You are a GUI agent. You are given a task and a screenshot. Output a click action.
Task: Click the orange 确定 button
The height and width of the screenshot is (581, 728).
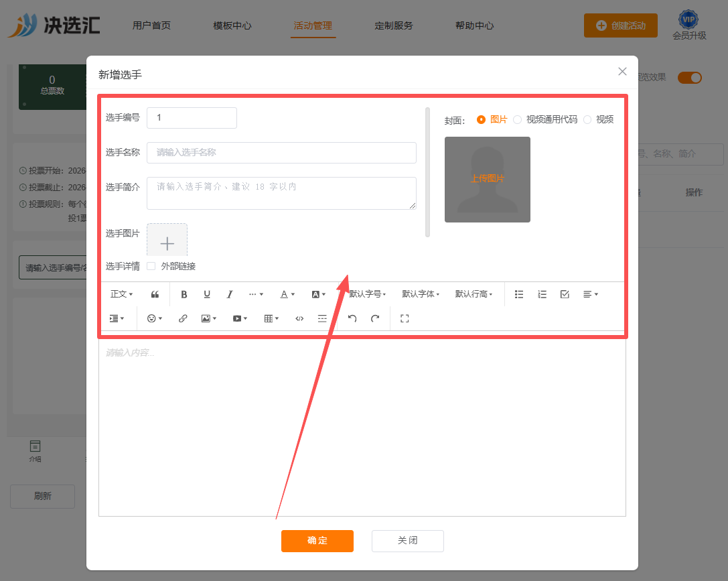[x=317, y=541]
